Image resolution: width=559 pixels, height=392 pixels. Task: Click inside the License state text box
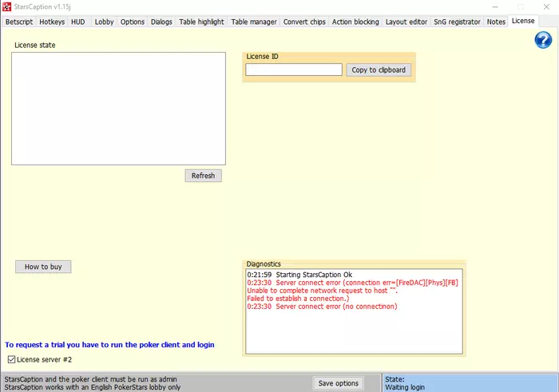click(x=118, y=109)
